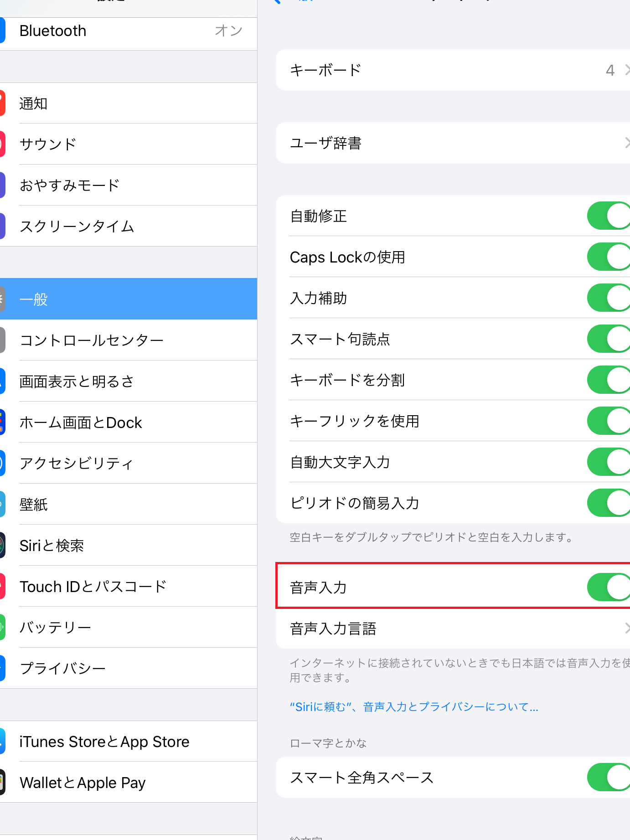Turn off the 音声入力 switch
Screen dimensions: 630x840
(x=609, y=587)
